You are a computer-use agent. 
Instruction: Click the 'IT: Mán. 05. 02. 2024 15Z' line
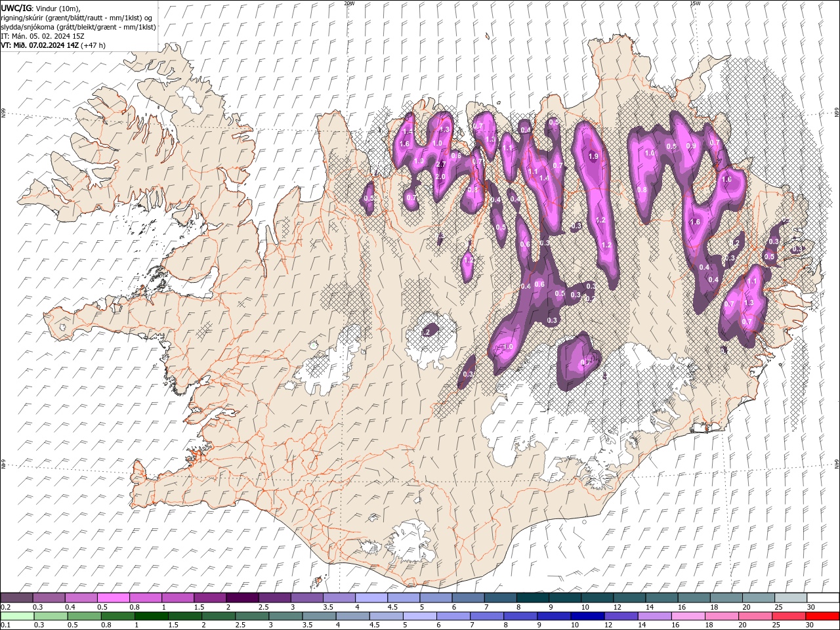43,36
